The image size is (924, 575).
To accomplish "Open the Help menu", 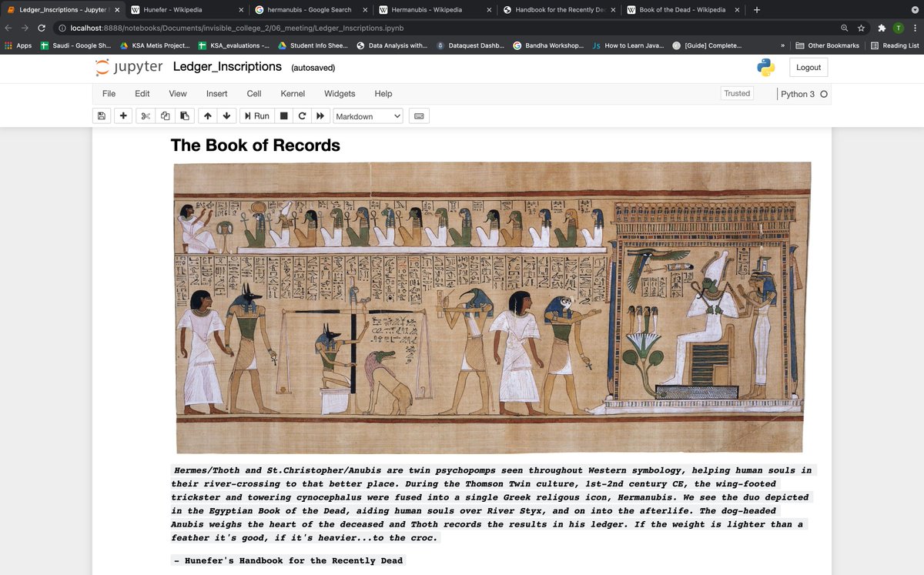I will click(x=383, y=94).
